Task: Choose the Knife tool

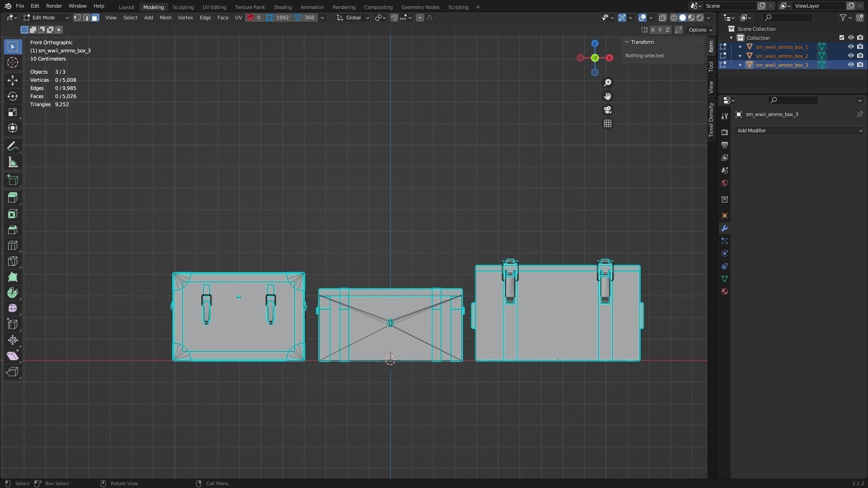Action: (13, 262)
